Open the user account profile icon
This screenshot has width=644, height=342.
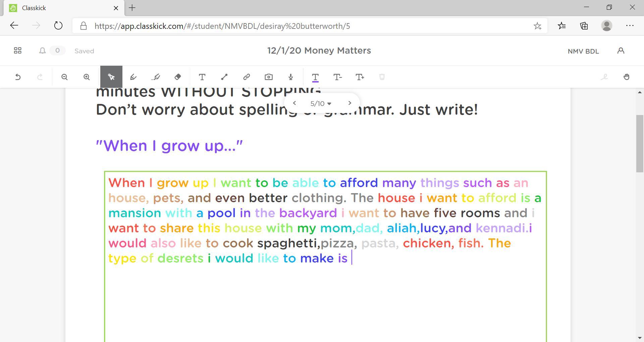pyautogui.click(x=621, y=51)
